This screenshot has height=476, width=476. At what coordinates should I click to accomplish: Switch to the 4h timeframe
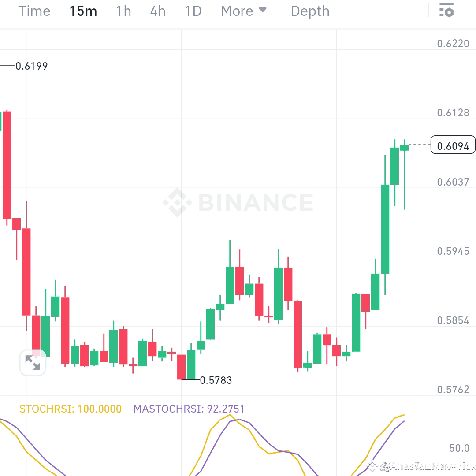pos(157,11)
